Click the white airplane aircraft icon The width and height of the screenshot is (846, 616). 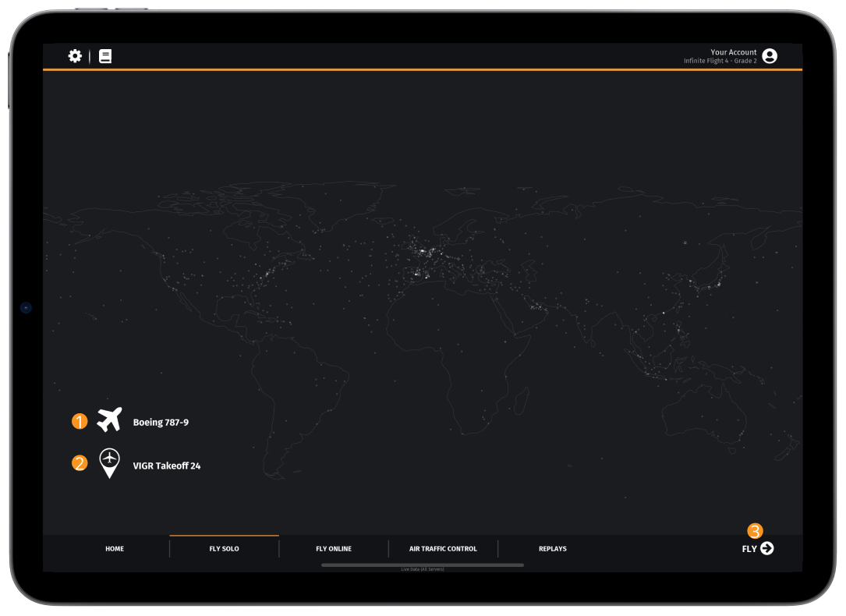tap(109, 420)
